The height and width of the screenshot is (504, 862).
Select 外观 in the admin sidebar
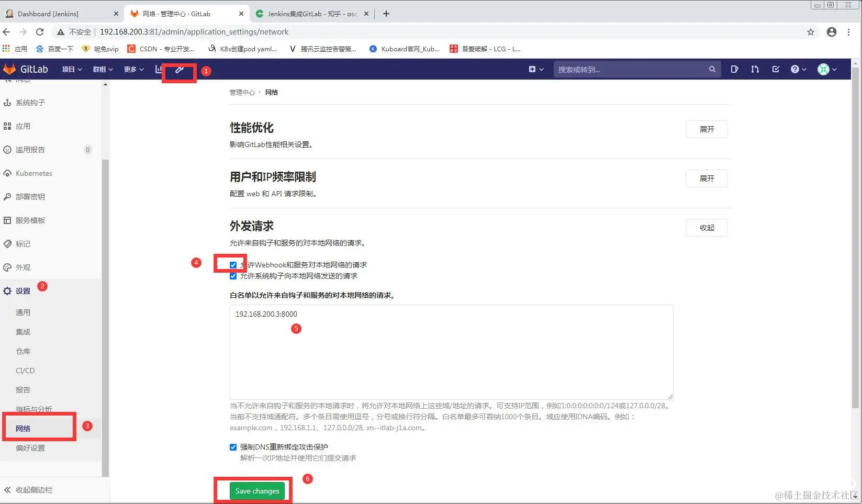coord(23,267)
